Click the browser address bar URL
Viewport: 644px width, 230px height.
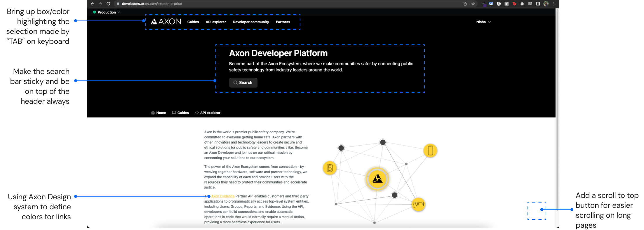152,4
